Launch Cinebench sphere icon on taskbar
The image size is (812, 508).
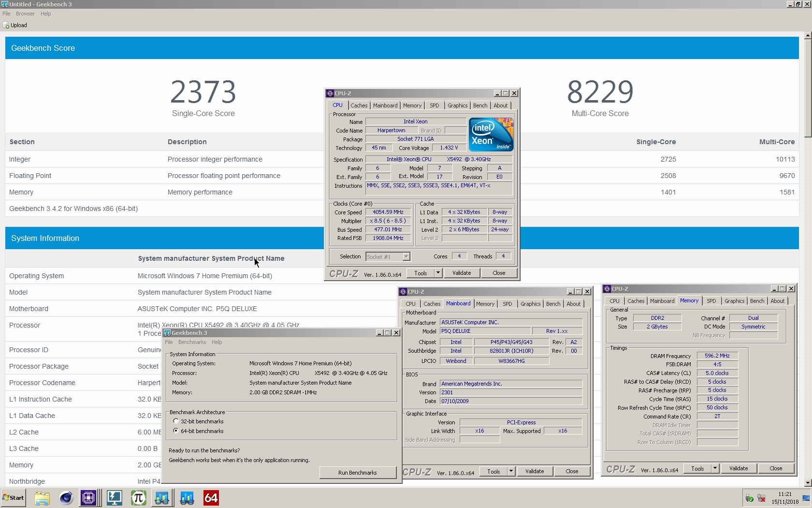tap(66, 498)
